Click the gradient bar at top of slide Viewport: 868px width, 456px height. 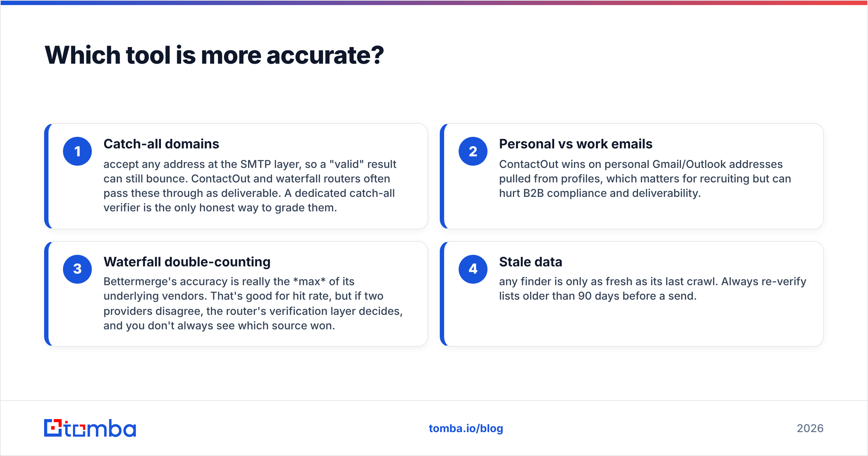coord(434,3)
